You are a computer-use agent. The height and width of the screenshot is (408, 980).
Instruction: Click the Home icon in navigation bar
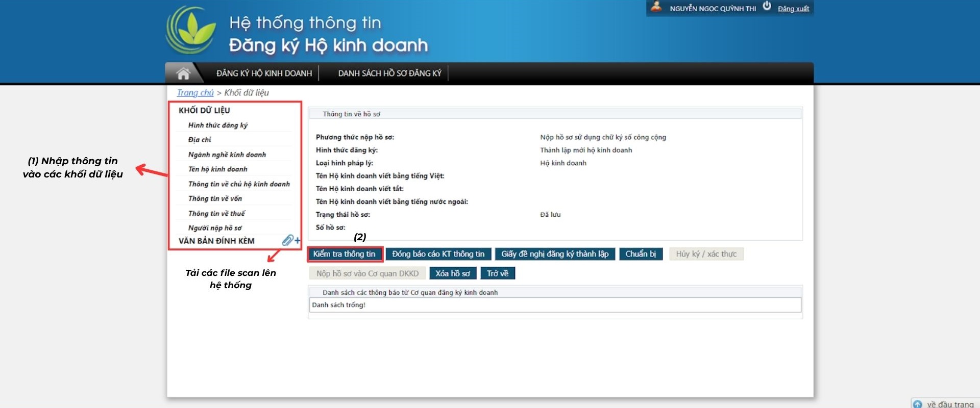[183, 73]
